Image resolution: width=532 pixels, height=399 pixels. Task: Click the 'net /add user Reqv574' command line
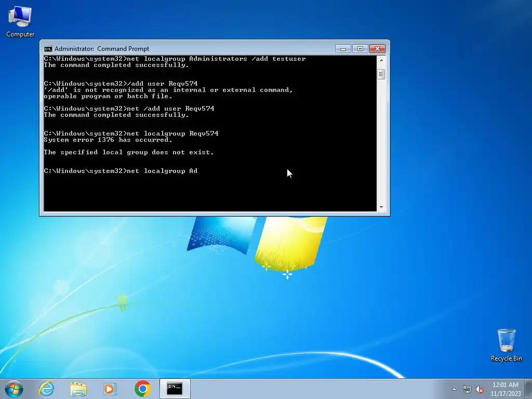pos(129,109)
